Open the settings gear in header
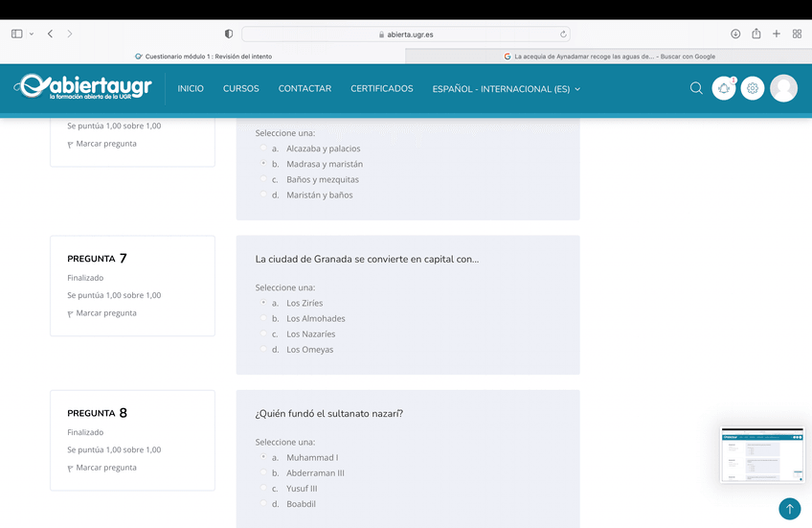 (x=753, y=88)
